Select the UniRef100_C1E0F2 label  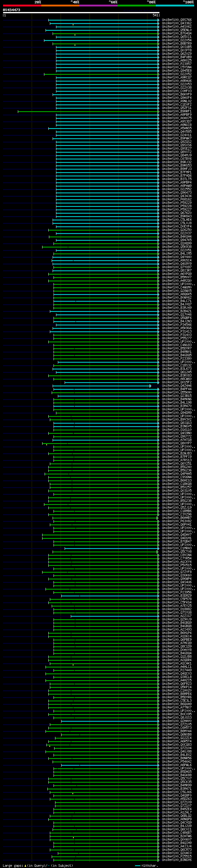point(177,104)
